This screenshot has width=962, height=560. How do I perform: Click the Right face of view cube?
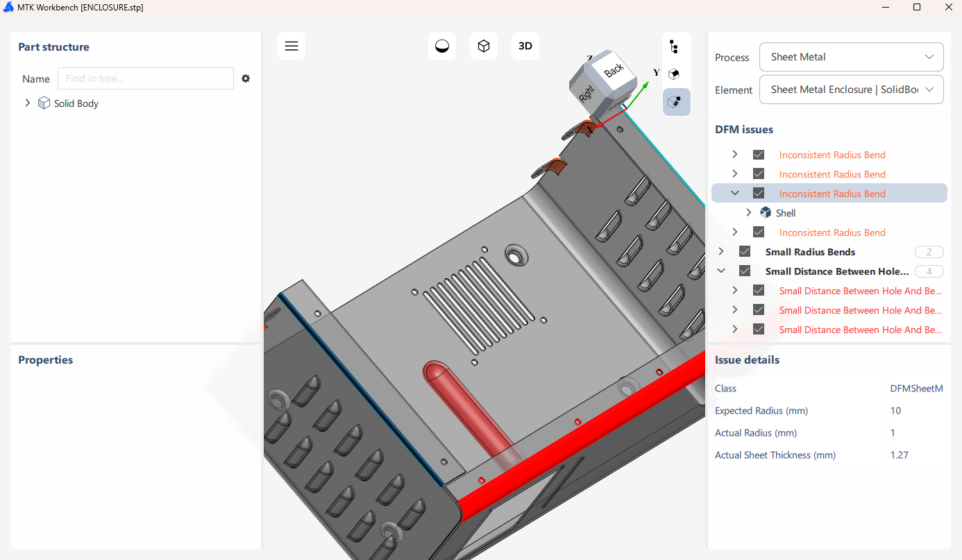[587, 92]
